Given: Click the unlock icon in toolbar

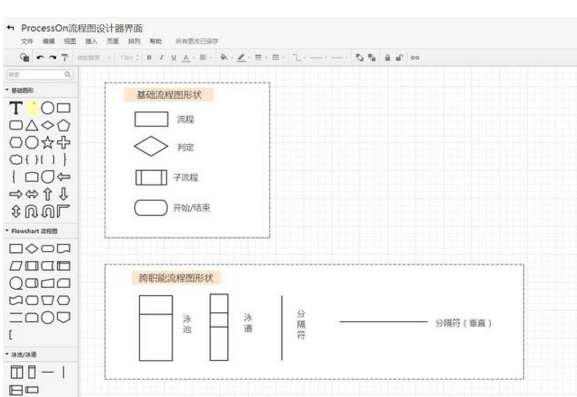Looking at the screenshot, I should tap(399, 58).
